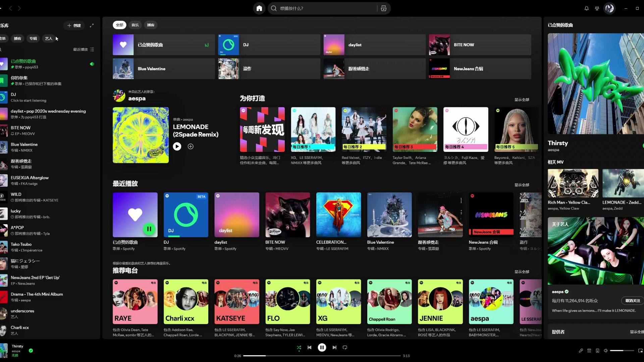
Task: Open the now playing Thirsty cover in player bar
Action: coord(4,351)
